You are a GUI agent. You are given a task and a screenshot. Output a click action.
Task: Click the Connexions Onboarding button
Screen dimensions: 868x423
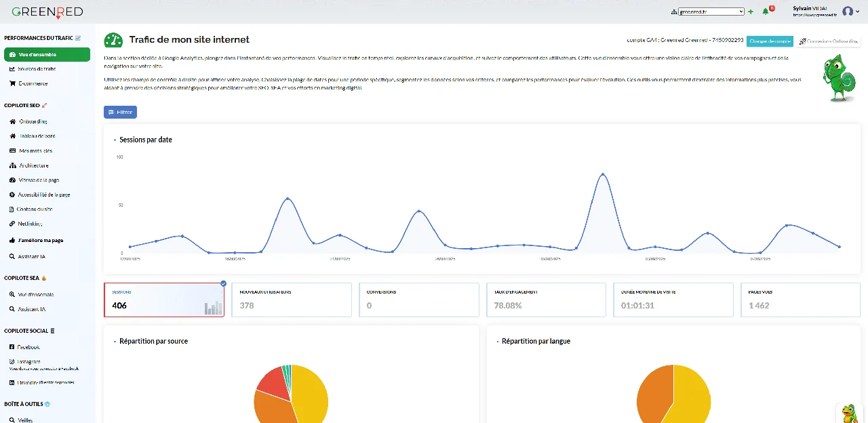(828, 41)
